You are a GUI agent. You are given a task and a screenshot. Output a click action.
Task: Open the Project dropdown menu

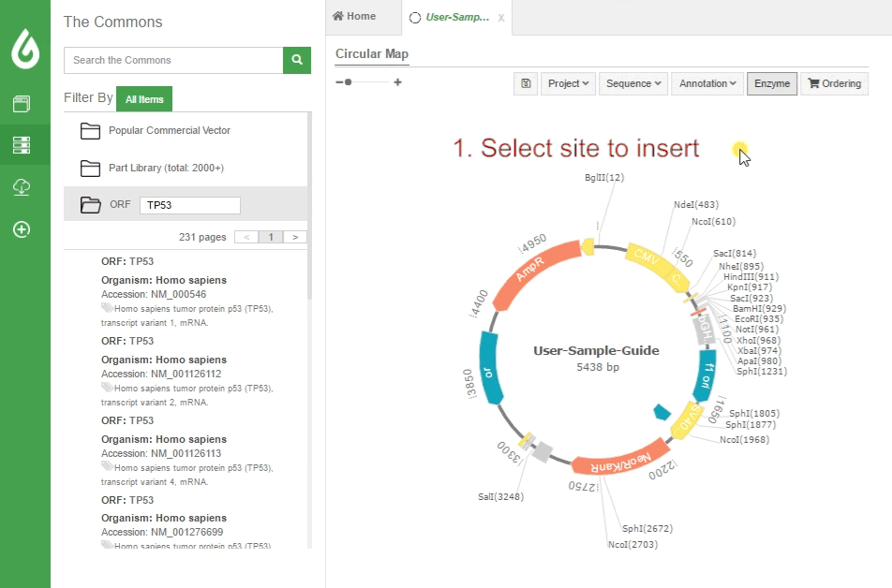pyautogui.click(x=568, y=83)
